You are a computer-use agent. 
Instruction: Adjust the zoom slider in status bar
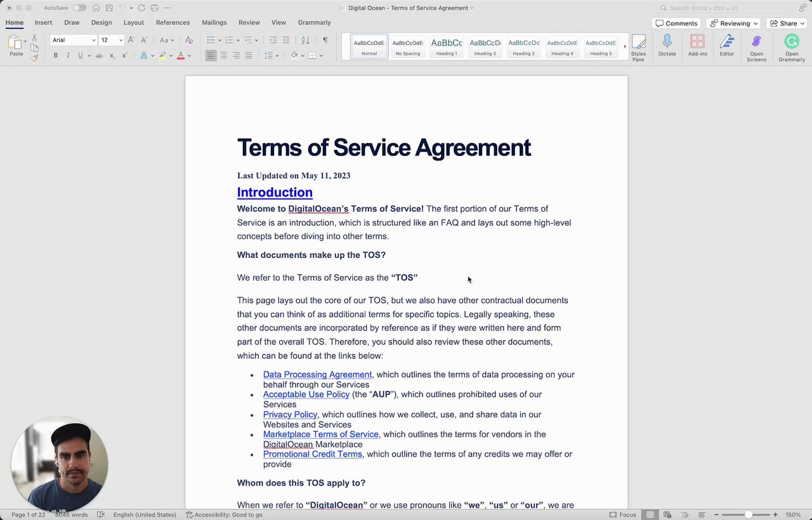tap(749, 515)
